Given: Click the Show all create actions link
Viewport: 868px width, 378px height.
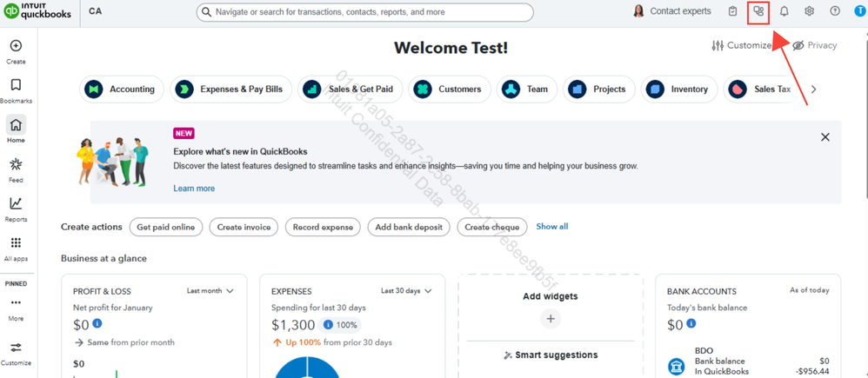Looking at the screenshot, I should [552, 226].
